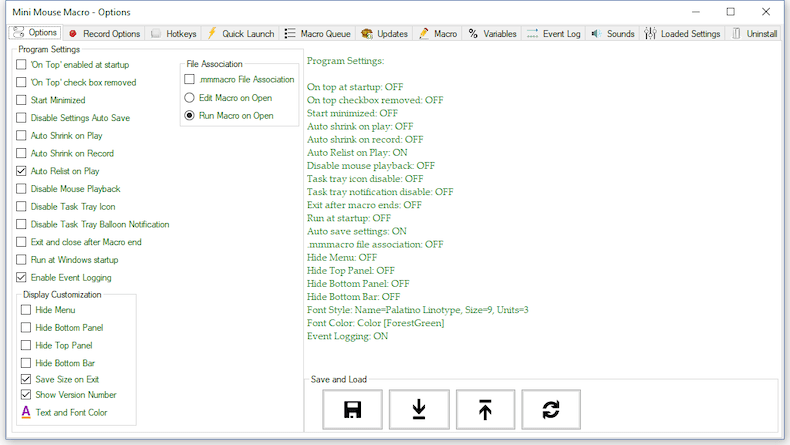790x445 pixels.
Task: Open the Hotkeys tab
Action: (x=174, y=34)
